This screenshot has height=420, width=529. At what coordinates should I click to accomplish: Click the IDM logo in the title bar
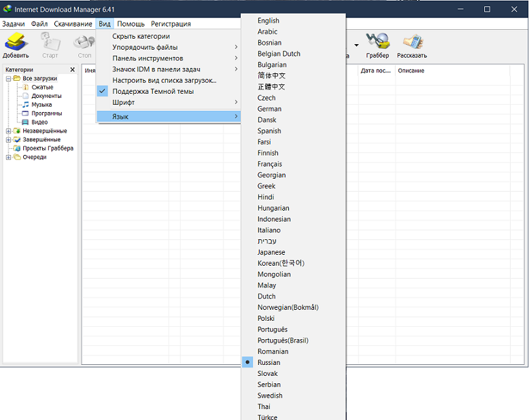pyautogui.click(x=7, y=9)
